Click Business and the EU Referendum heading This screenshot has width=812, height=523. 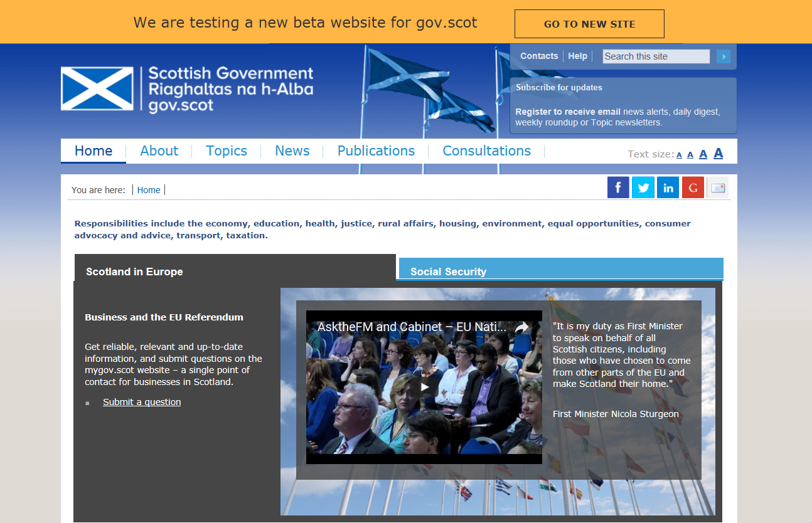click(x=164, y=317)
